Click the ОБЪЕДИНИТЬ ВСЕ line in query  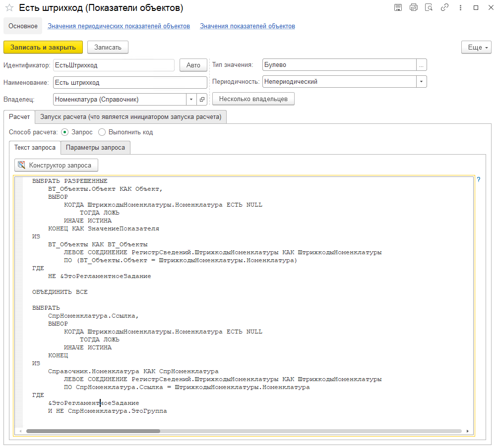click(x=60, y=292)
